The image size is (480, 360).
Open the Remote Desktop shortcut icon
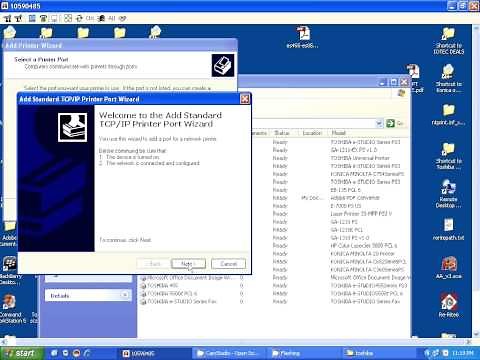(x=449, y=194)
